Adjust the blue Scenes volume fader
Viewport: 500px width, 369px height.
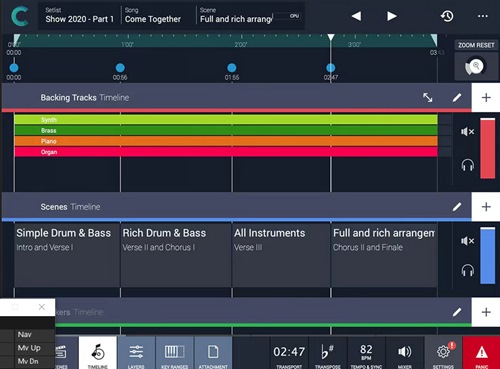pyautogui.click(x=487, y=256)
